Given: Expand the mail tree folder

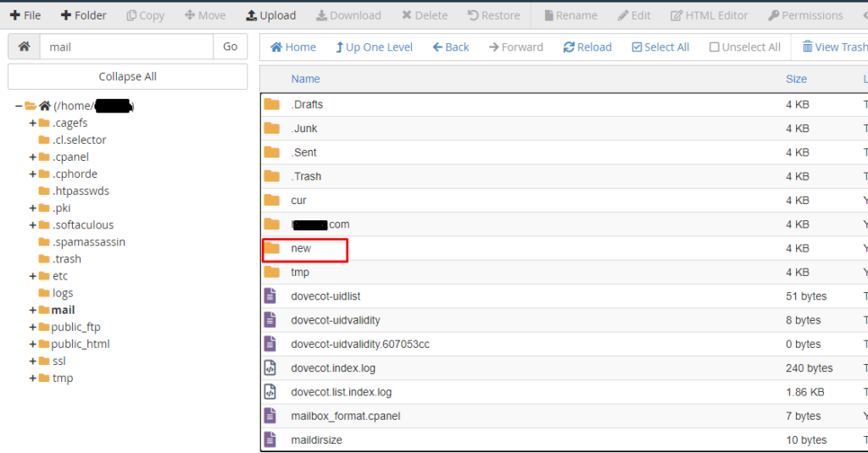Looking at the screenshot, I should (33, 310).
